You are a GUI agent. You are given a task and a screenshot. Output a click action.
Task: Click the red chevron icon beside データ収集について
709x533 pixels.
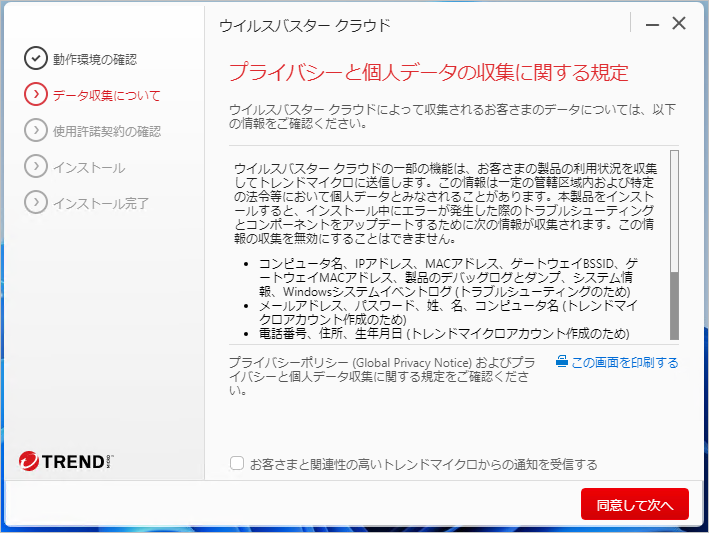36,94
